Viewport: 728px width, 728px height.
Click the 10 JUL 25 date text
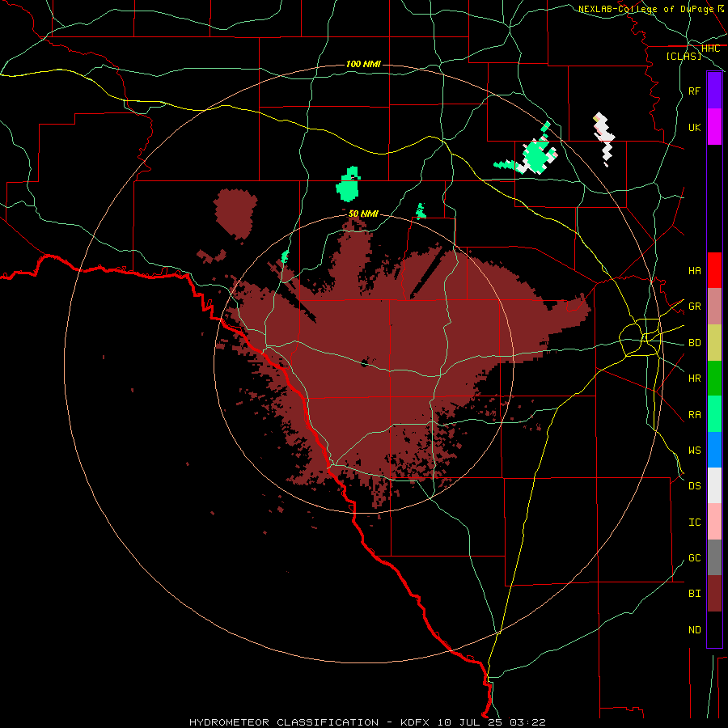pyautogui.click(x=471, y=722)
